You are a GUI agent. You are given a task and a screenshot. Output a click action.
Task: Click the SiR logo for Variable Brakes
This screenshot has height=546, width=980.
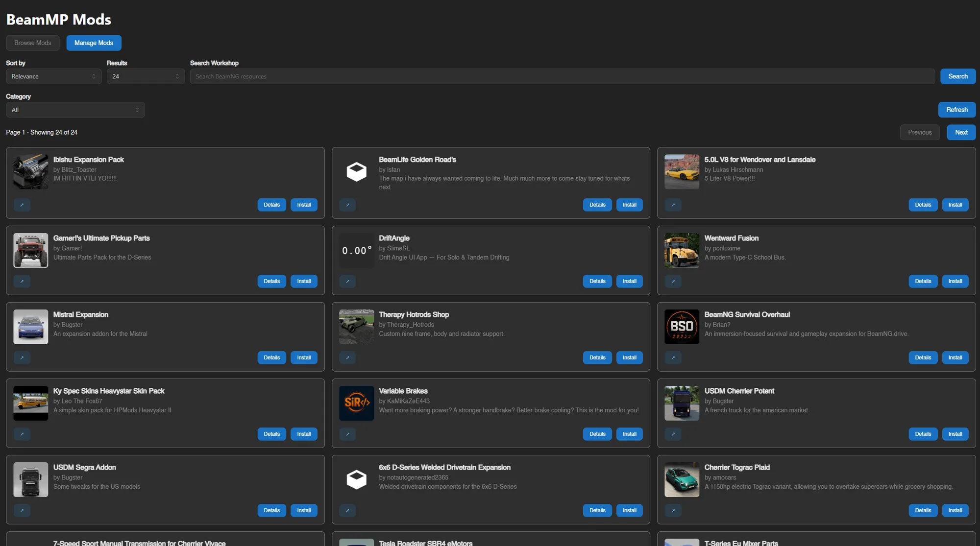click(x=356, y=403)
